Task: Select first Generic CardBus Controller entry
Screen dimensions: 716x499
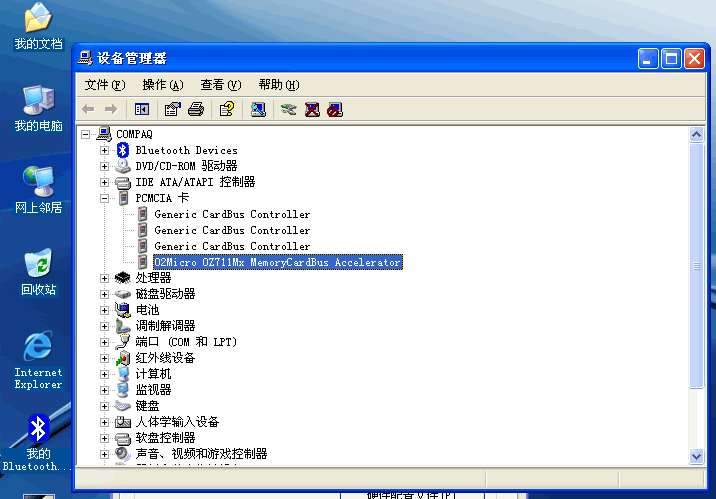Action: pyautogui.click(x=232, y=214)
